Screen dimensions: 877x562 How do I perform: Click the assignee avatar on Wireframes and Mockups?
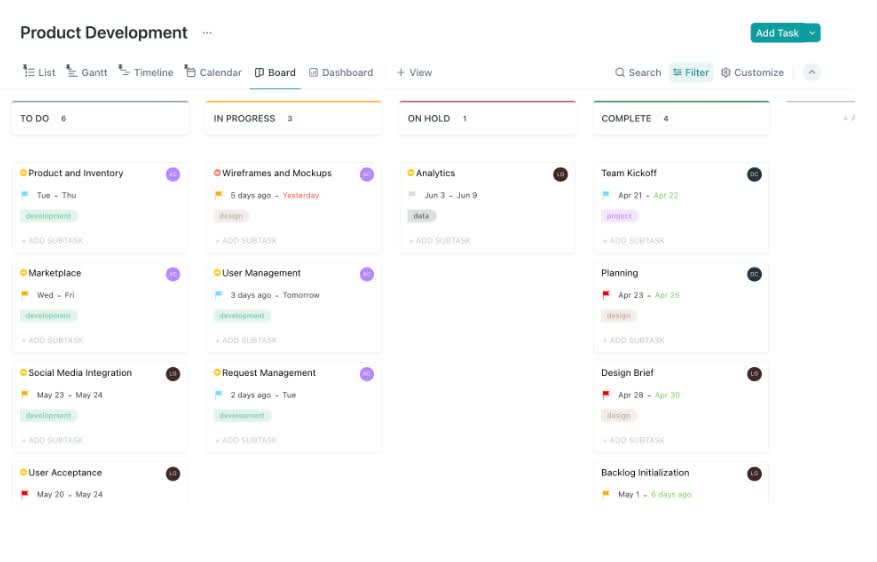click(x=367, y=174)
